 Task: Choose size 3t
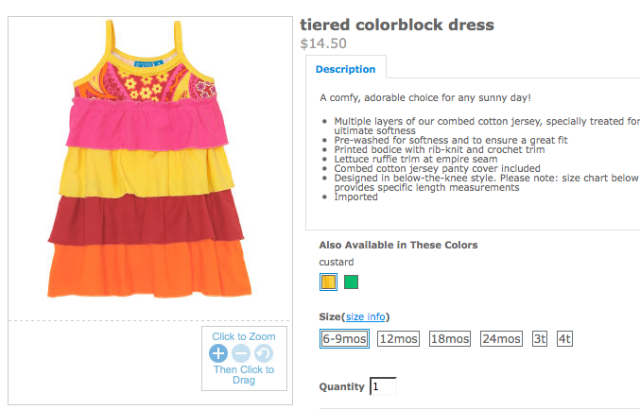coord(540,339)
